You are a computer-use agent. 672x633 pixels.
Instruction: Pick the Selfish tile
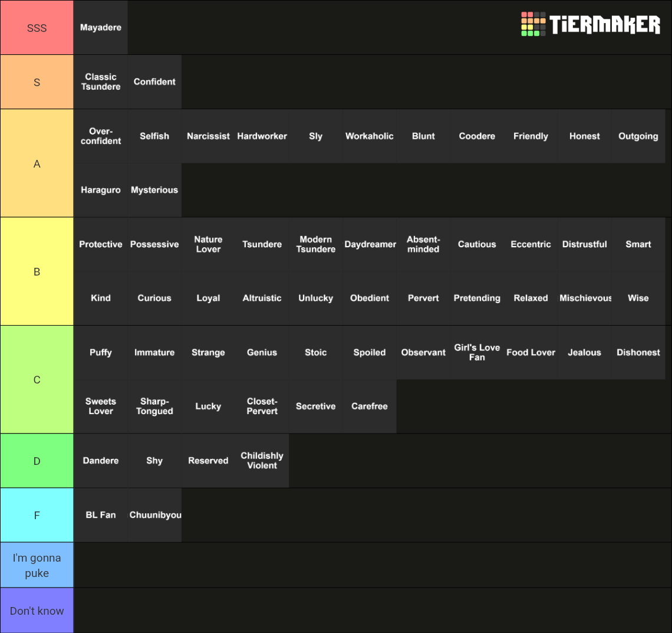click(x=154, y=136)
